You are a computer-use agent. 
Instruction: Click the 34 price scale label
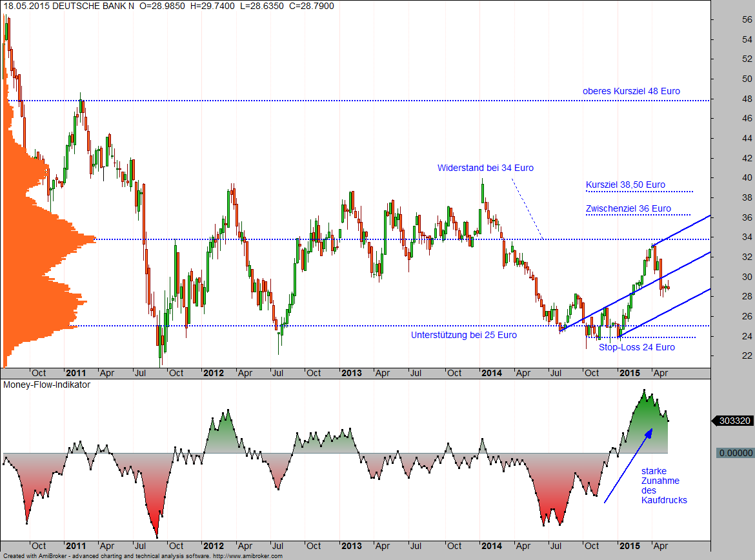[747, 237]
